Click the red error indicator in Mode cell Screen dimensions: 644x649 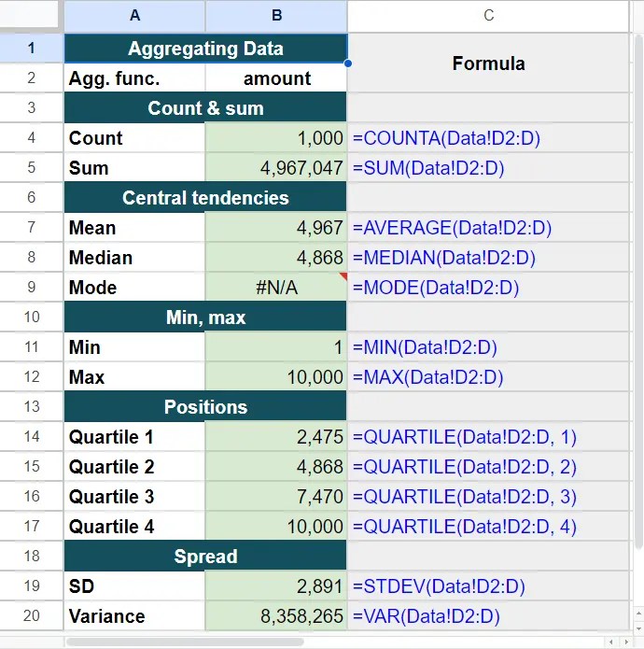point(343,276)
